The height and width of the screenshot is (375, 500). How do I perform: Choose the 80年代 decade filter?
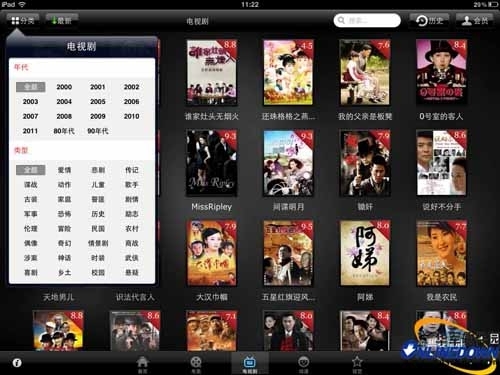coord(64,131)
